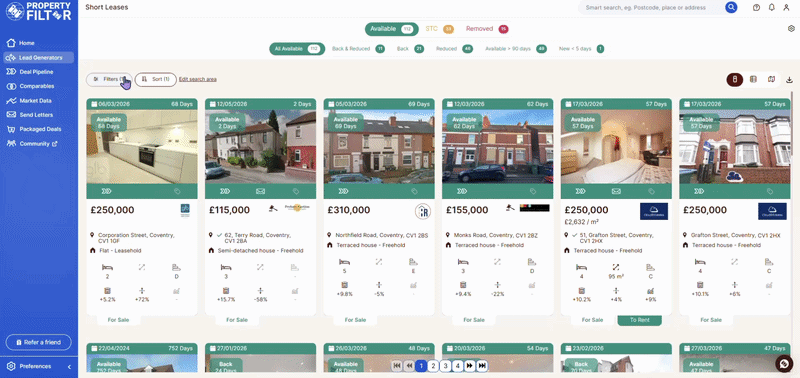Click the auction gavel icon on £115,000 card

tap(273, 208)
